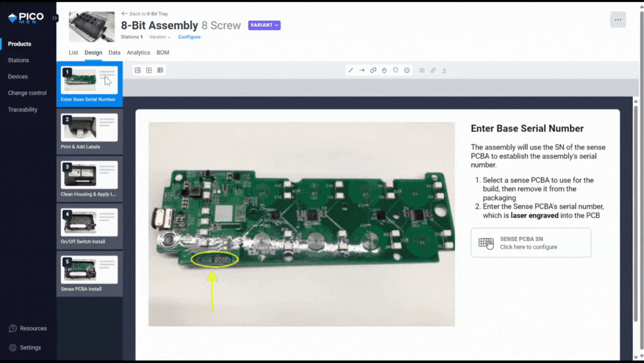Image resolution: width=644 pixels, height=363 pixels.
Task: Click the insert table icon in the toolbar
Action: [160, 70]
